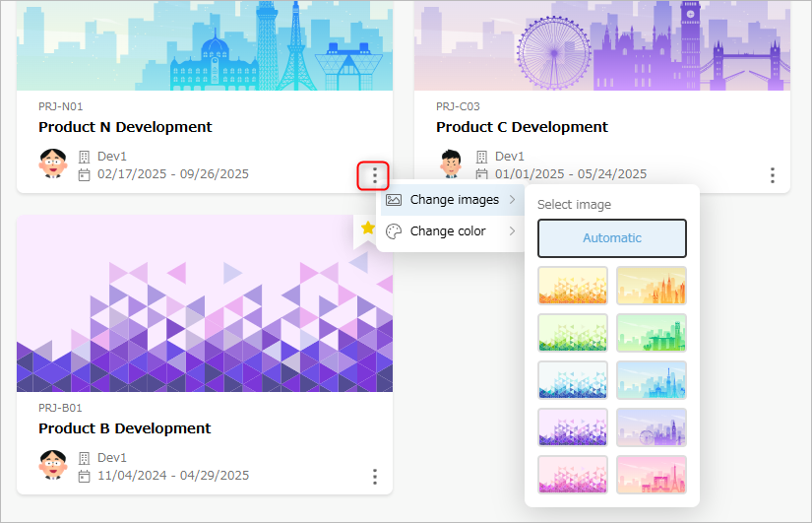Screen dimensions: 812x523
Task: Click the date range 02/17/2025 - 09/26/2025
Action: click(173, 174)
